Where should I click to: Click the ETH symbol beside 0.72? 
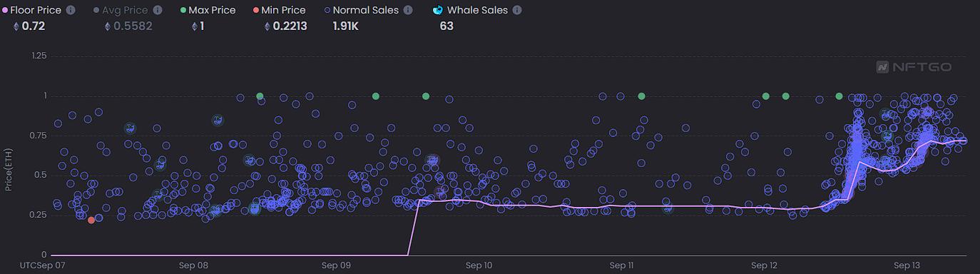16,26
